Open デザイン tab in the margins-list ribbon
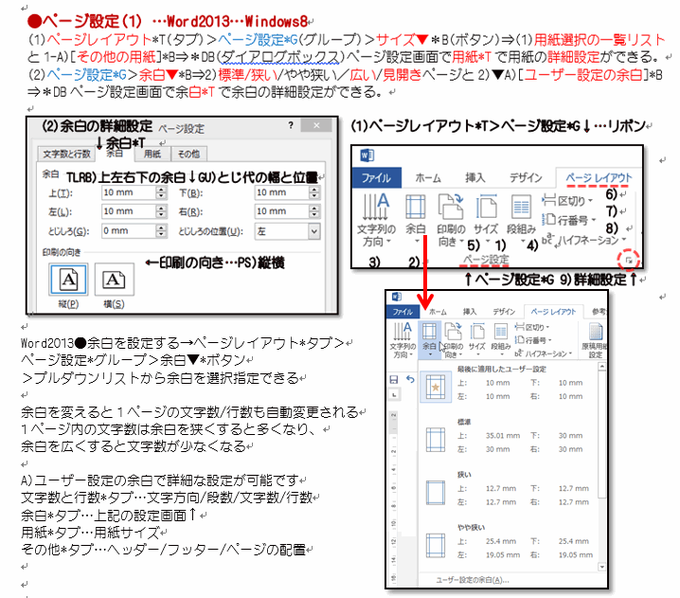Viewport: 680px width, 598px height. [503, 311]
